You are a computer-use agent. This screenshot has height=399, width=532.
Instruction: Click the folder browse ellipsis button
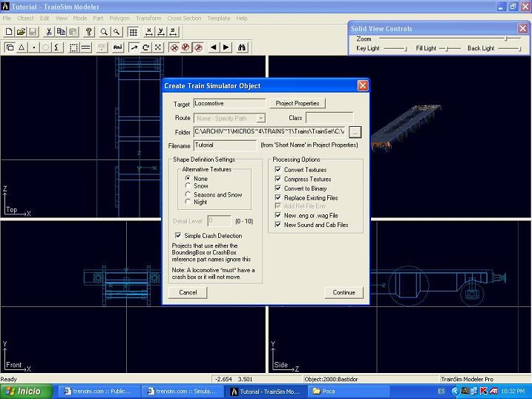point(355,132)
